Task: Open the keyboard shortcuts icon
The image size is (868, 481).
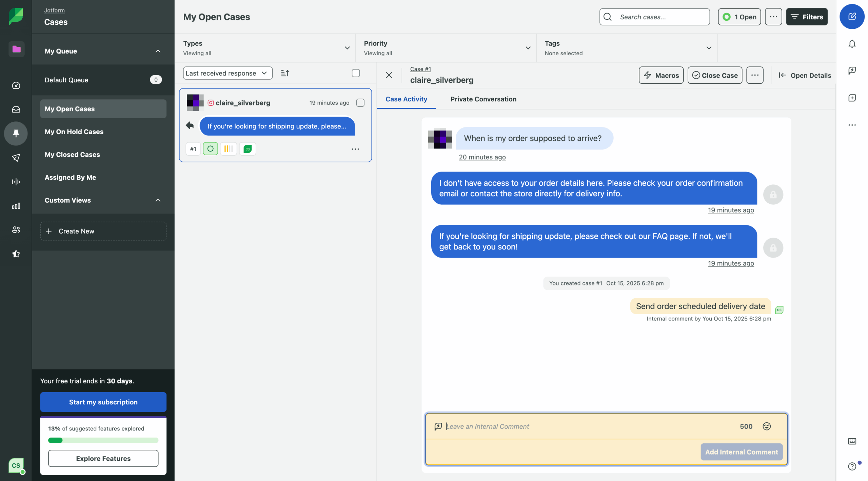Action: tap(852, 441)
